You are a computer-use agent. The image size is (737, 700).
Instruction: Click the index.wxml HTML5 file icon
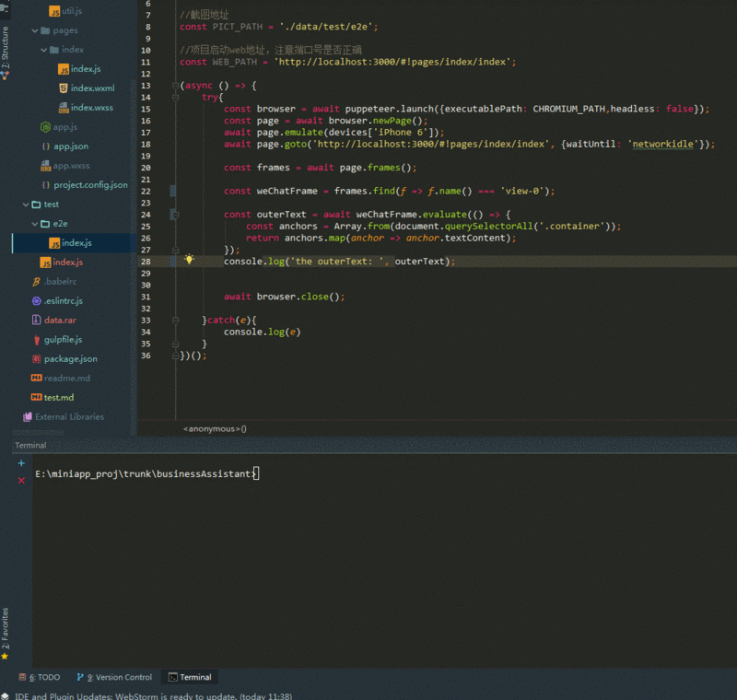(63, 88)
